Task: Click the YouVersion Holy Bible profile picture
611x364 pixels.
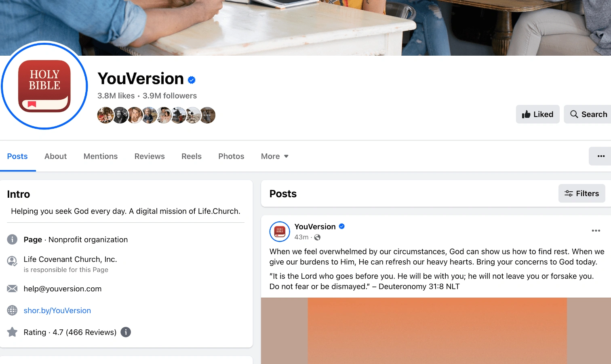Action: click(x=44, y=86)
